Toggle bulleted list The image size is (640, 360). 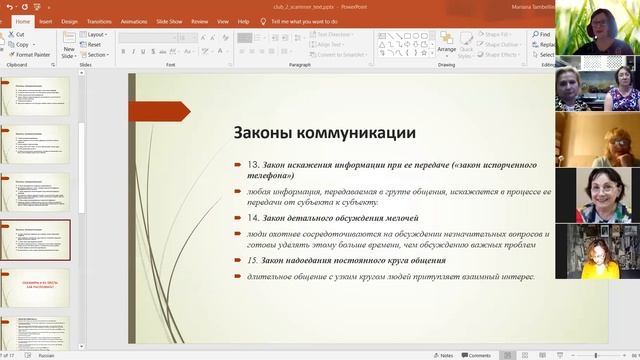click(x=244, y=38)
